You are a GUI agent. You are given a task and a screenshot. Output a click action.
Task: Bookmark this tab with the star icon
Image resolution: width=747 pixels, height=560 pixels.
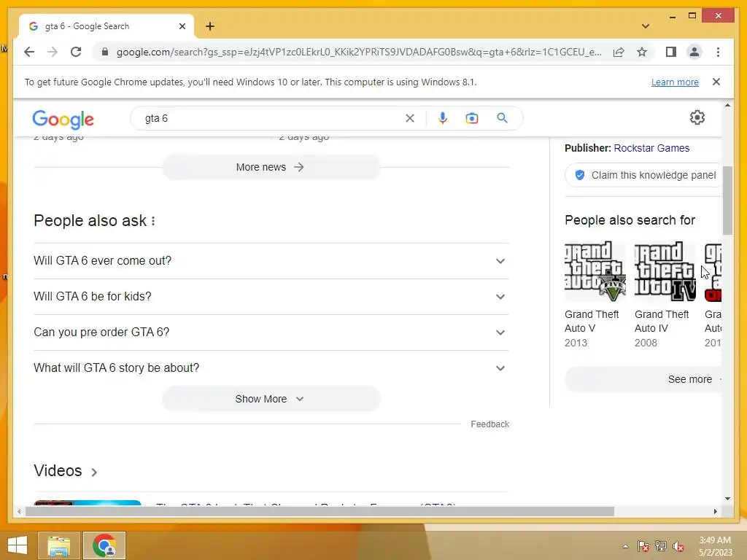(642, 52)
